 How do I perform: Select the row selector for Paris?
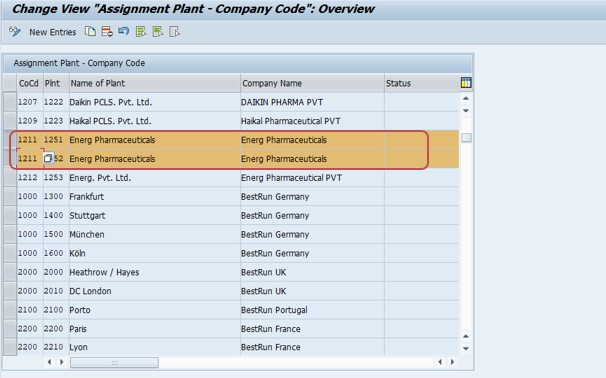(10, 329)
